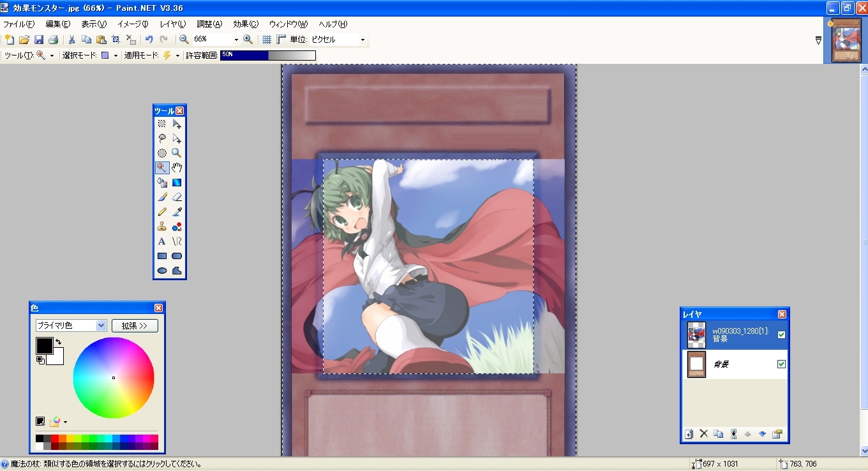Select the Eraser tool
Viewport: 868px width, 471px height.
click(177, 197)
